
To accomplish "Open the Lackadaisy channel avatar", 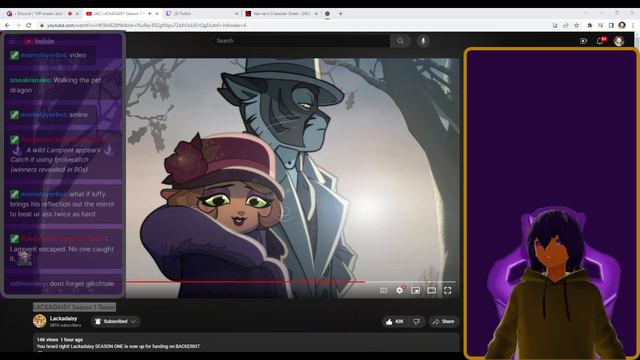I will coord(40,321).
